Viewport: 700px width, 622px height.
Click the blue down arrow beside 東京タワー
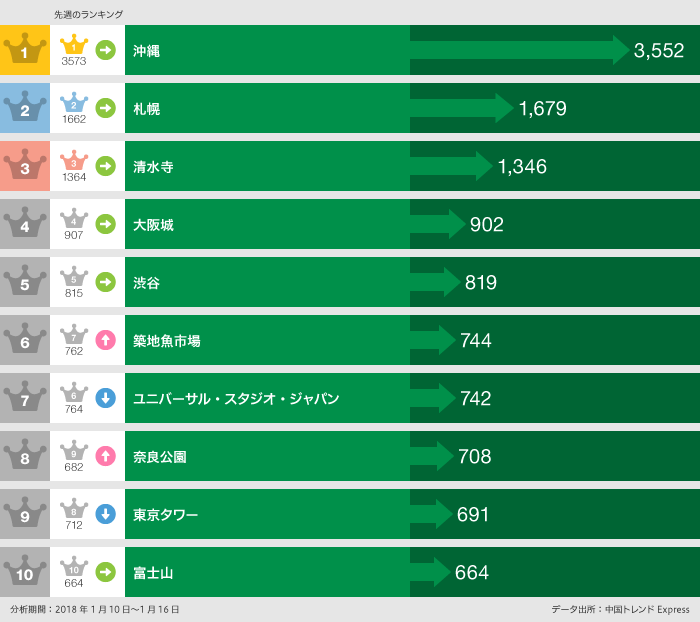(105, 514)
